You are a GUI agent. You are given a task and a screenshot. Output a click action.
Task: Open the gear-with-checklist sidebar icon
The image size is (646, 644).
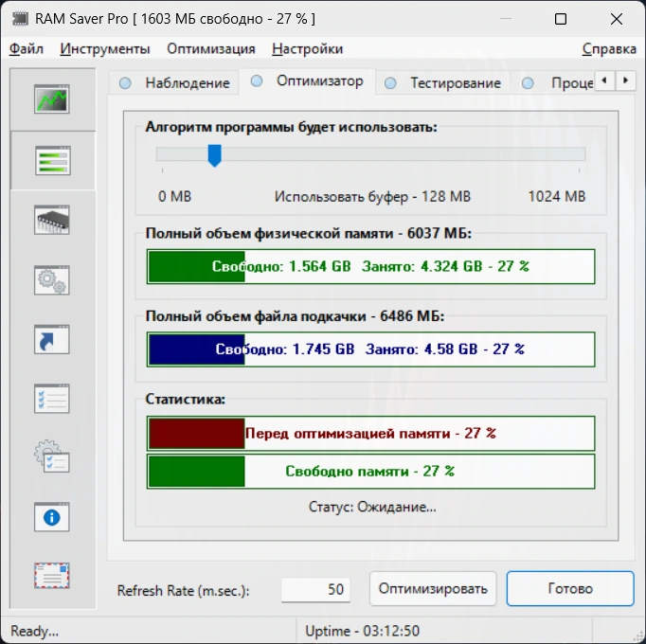pyautogui.click(x=52, y=456)
